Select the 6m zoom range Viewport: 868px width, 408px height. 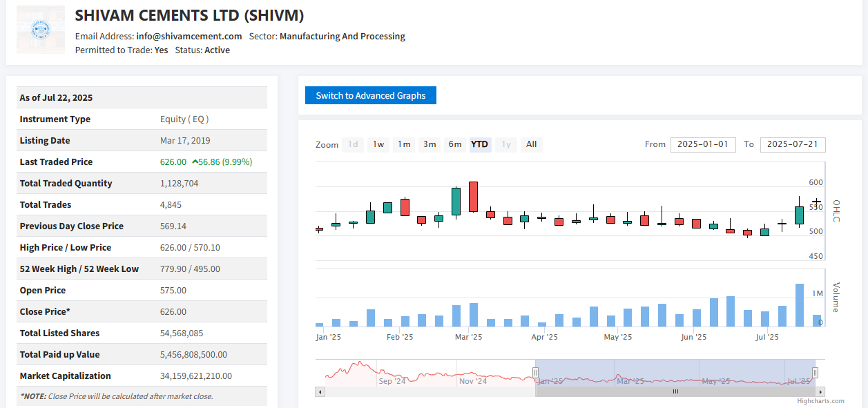click(x=455, y=144)
